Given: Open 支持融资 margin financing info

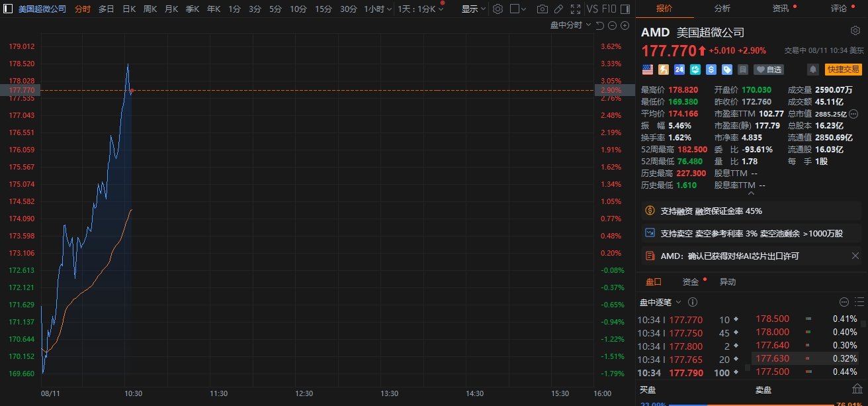Looking at the screenshot, I should coord(752,211).
